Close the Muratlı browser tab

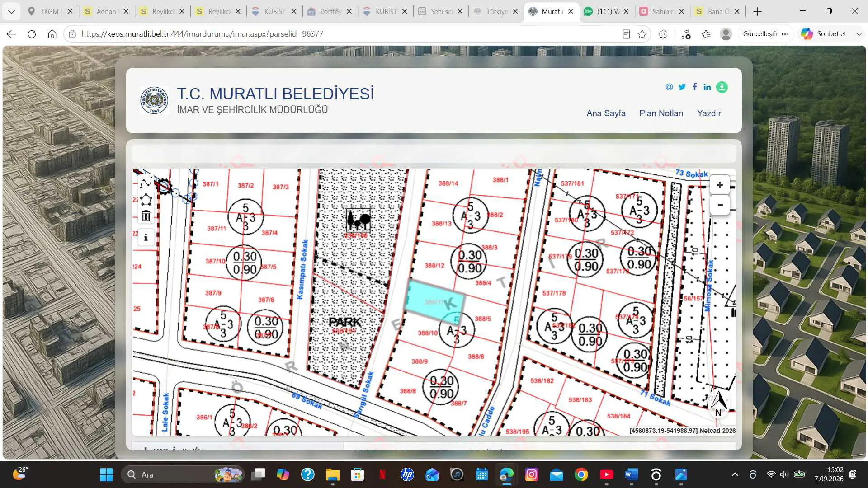coord(571,11)
